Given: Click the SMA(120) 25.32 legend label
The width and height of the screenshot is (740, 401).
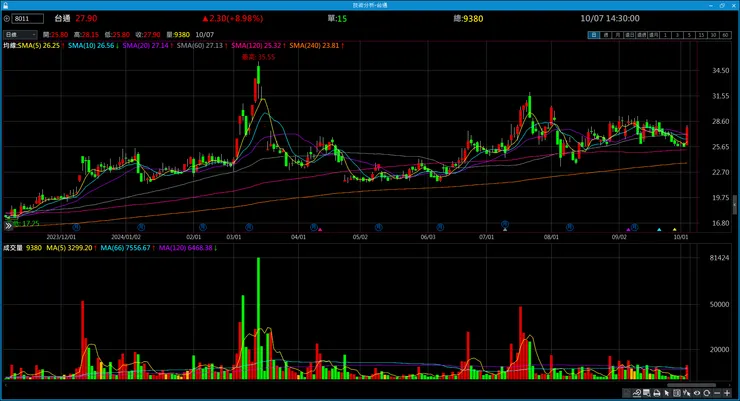Looking at the screenshot, I should coord(256,45).
